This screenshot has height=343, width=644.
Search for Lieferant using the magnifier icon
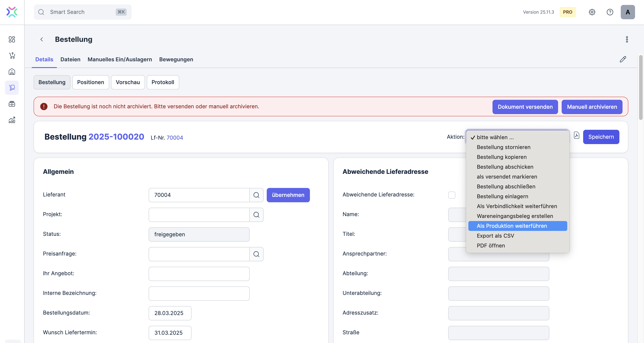(x=256, y=195)
